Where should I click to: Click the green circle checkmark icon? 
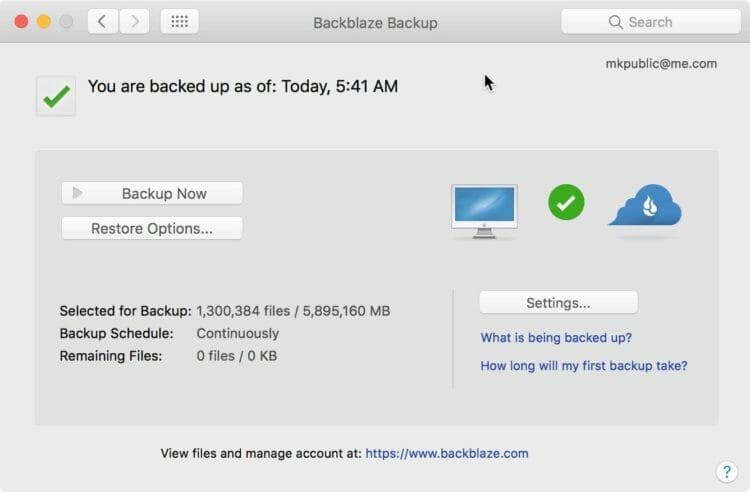click(x=566, y=202)
